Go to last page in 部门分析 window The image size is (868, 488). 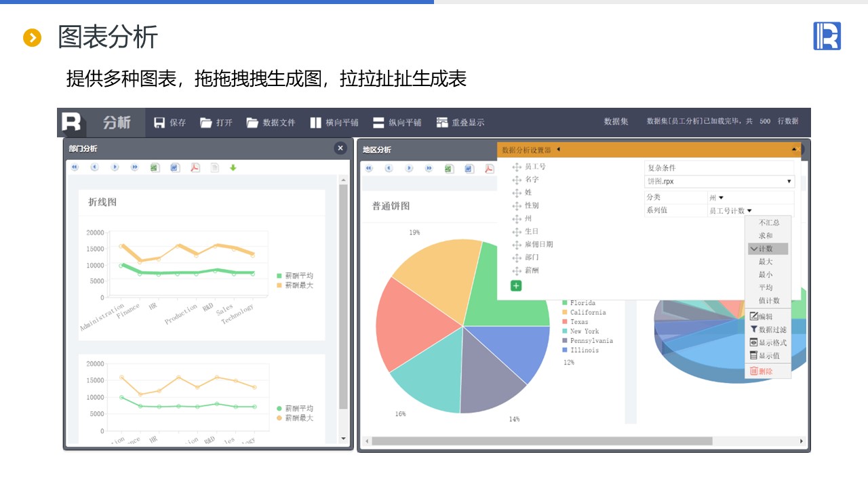pyautogui.click(x=134, y=167)
